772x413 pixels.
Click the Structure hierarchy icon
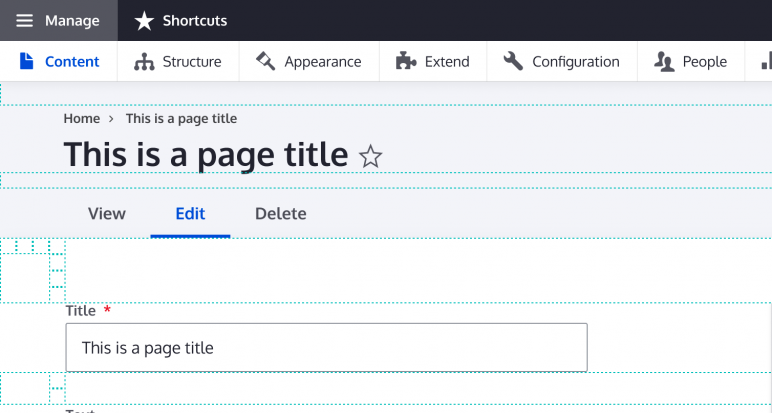tap(143, 61)
